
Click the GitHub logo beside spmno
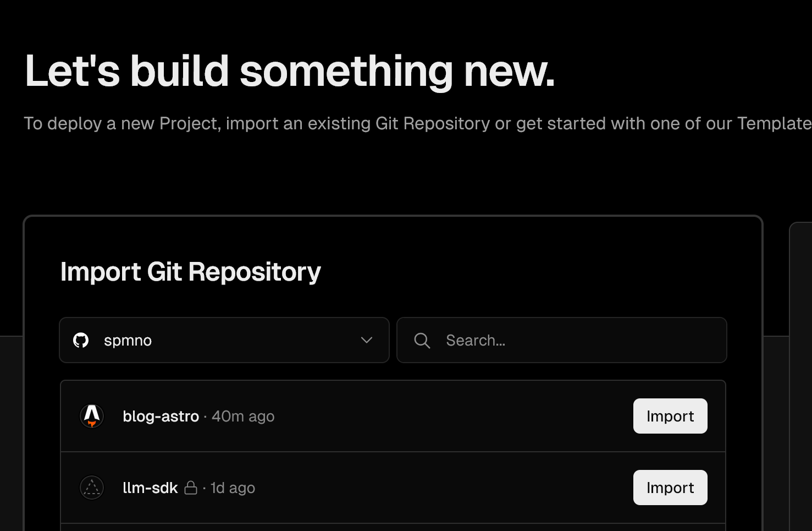click(x=81, y=341)
